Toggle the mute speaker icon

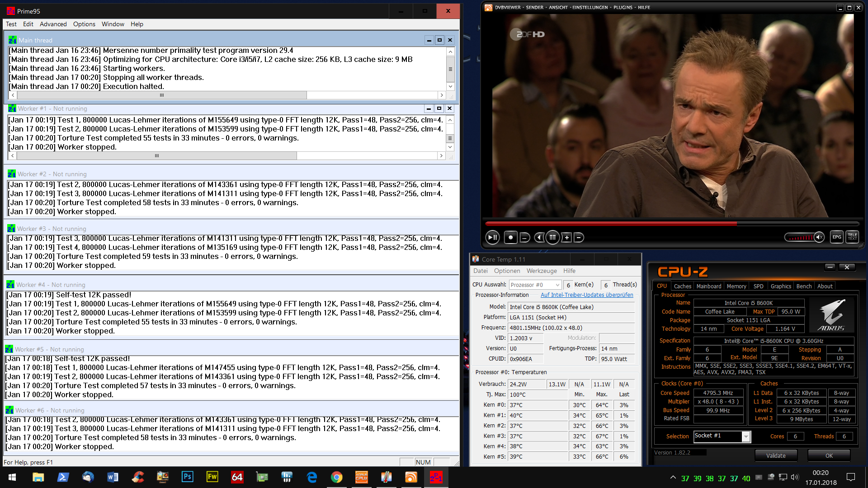tap(819, 237)
